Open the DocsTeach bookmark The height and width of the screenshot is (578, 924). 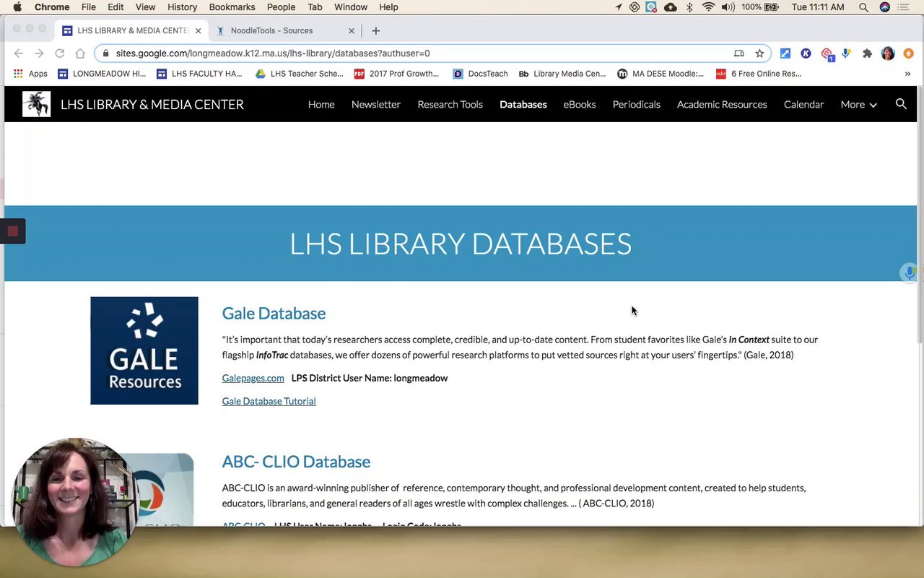point(480,74)
